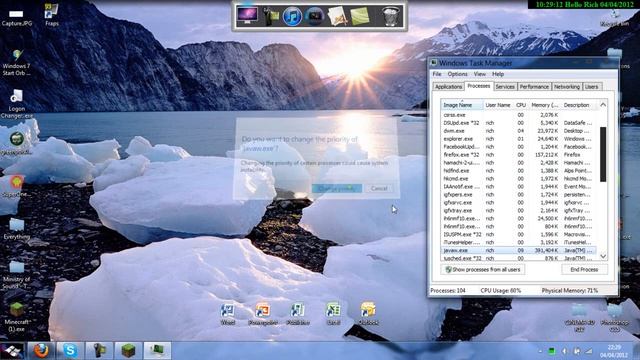Select the igfxpers.exe process row

coord(518,194)
